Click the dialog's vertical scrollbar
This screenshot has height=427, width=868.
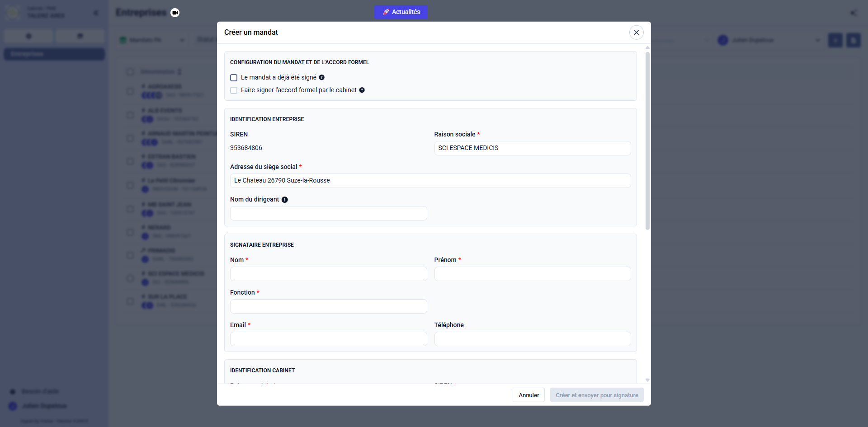pos(647,140)
